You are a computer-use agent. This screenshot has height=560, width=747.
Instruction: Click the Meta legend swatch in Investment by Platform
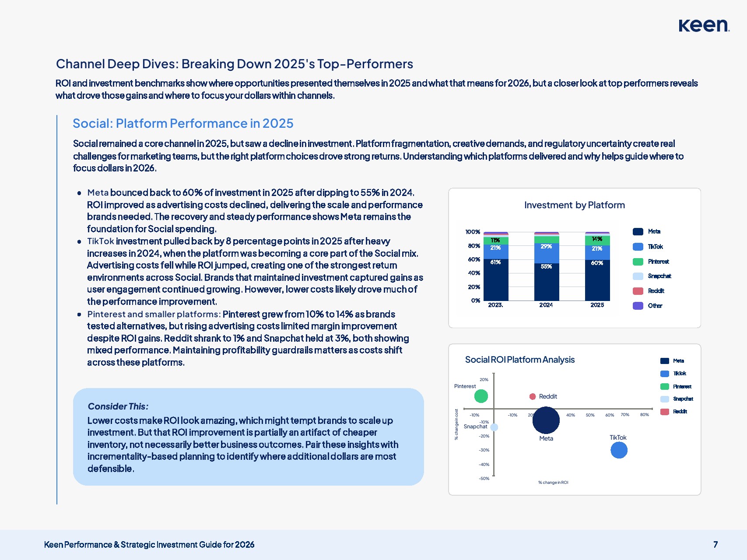(638, 231)
